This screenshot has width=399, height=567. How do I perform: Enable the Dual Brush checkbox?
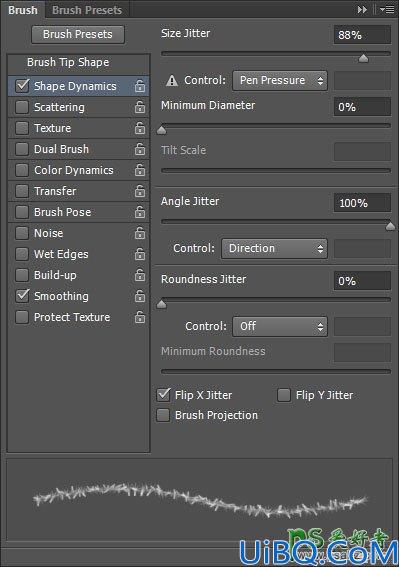(22, 149)
